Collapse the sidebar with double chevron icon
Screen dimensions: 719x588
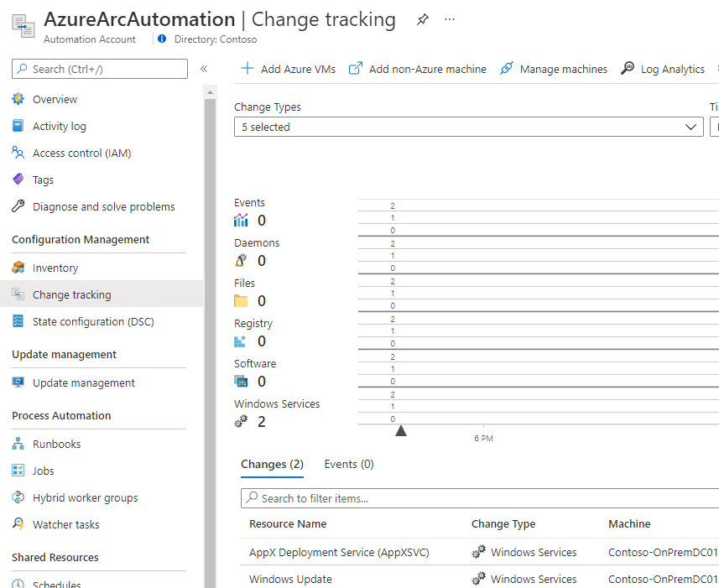tap(204, 69)
